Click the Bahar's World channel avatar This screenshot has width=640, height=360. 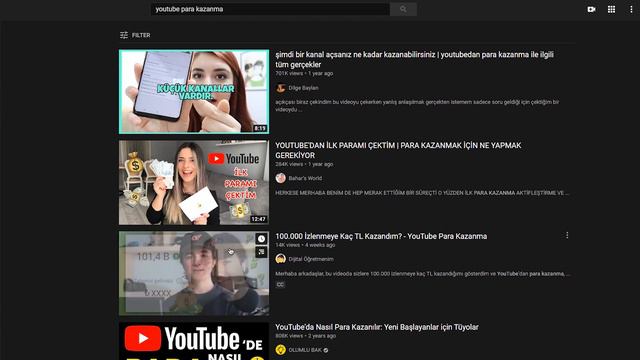click(280, 178)
